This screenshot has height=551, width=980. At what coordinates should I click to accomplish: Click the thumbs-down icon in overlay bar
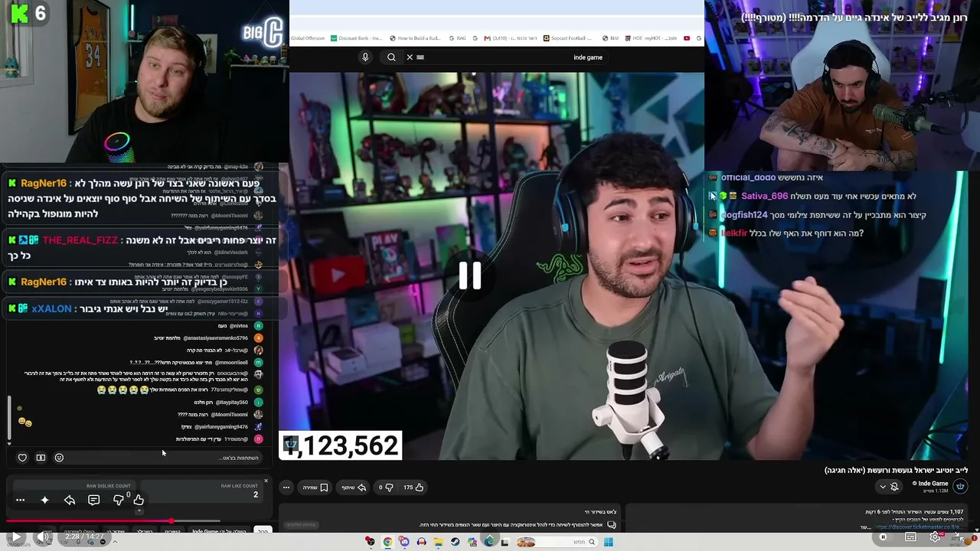tap(119, 500)
